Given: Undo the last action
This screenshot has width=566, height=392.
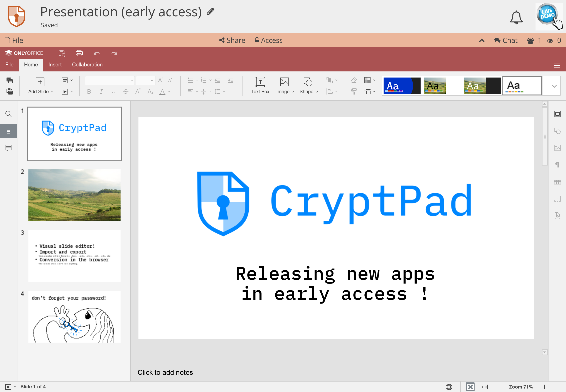Looking at the screenshot, I should [96, 53].
